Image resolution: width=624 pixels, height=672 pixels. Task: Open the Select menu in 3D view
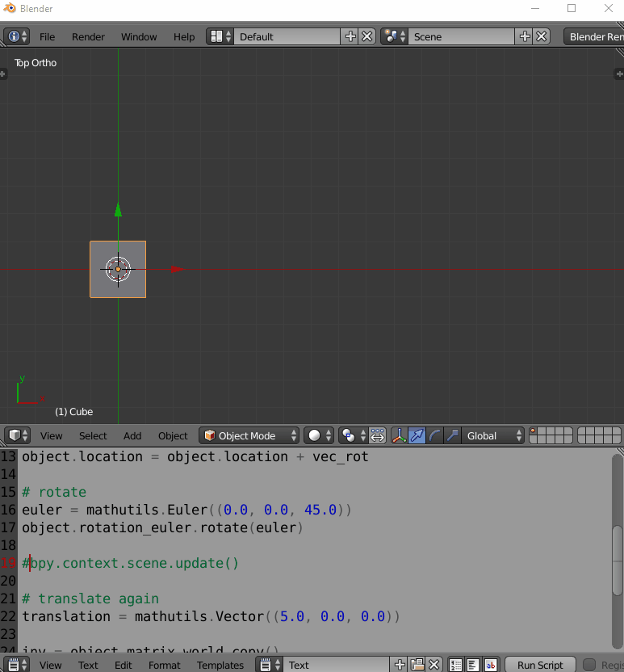click(93, 436)
